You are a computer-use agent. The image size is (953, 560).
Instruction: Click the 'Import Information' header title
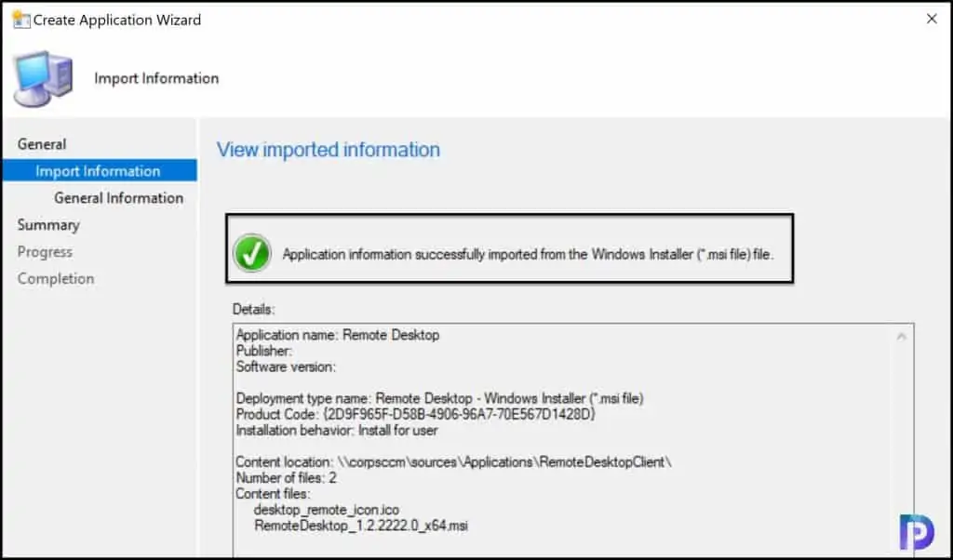tap(156, 78)
